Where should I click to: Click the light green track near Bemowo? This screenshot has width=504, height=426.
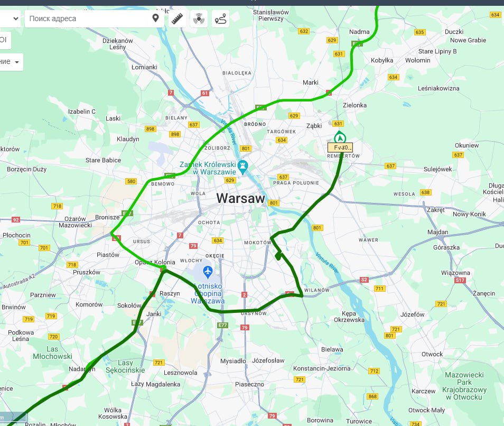(154, 179)
